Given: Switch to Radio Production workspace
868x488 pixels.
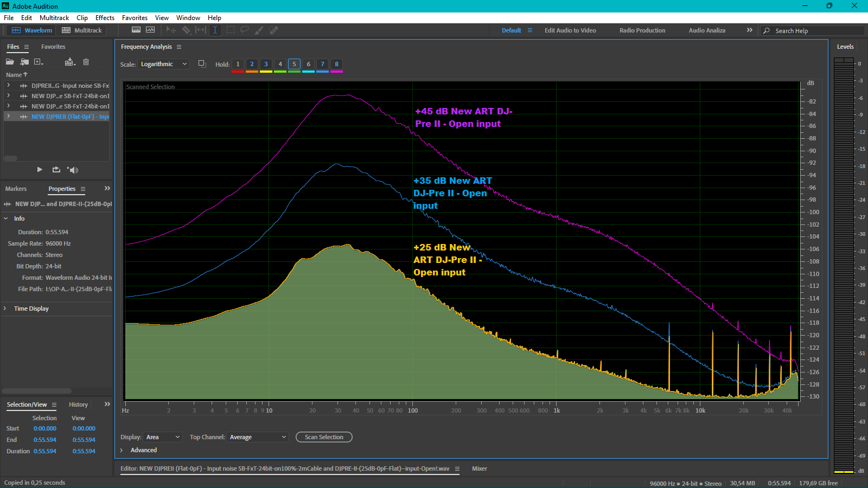Looking at the screenshot, I should [642, 30].
